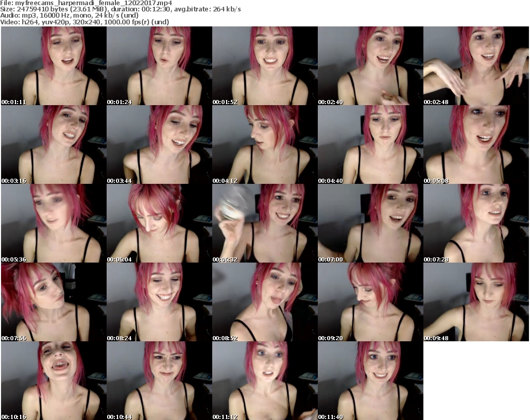Image resolution: width=530 pixels, height=420 pixels.
Task: Select the thumbnail stamped 00:10:16
Action: click(x=54, y=381)
